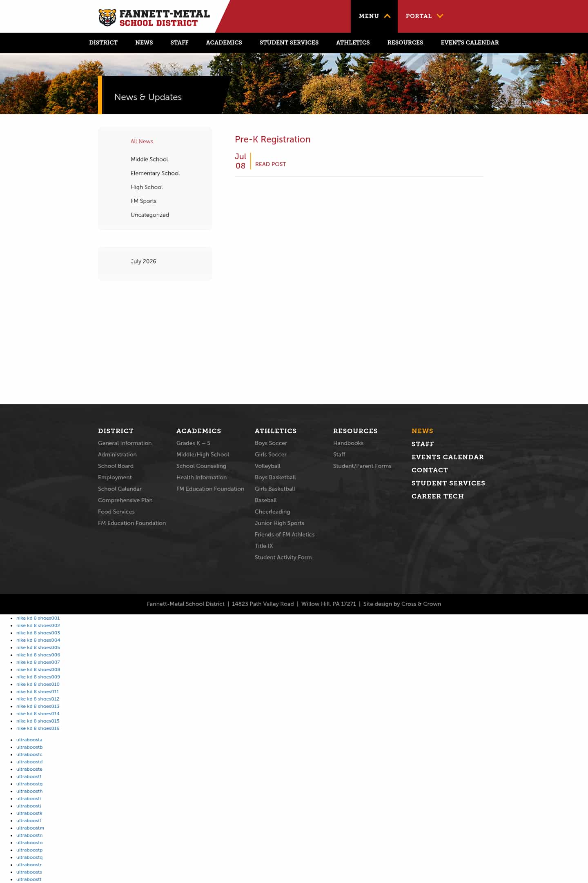Open EVENTS CALENDAR in the top nav bar
Screen dimensions: 588x883
pyautogui.click(x=470, y=42)
